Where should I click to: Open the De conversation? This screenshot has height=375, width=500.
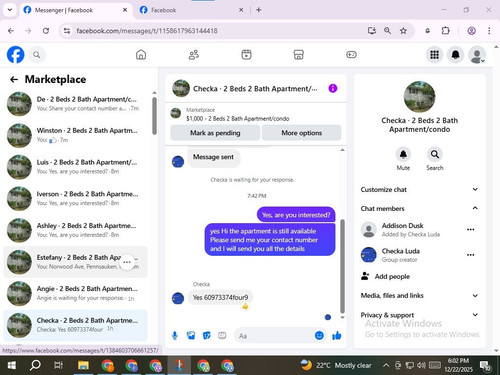pyautogui.click(x=76, y=104)
